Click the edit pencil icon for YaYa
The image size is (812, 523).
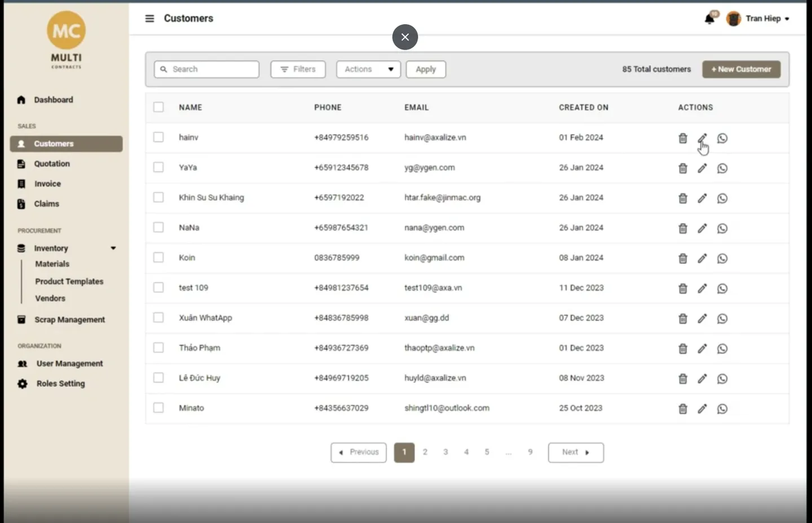(x=702, y=168)
